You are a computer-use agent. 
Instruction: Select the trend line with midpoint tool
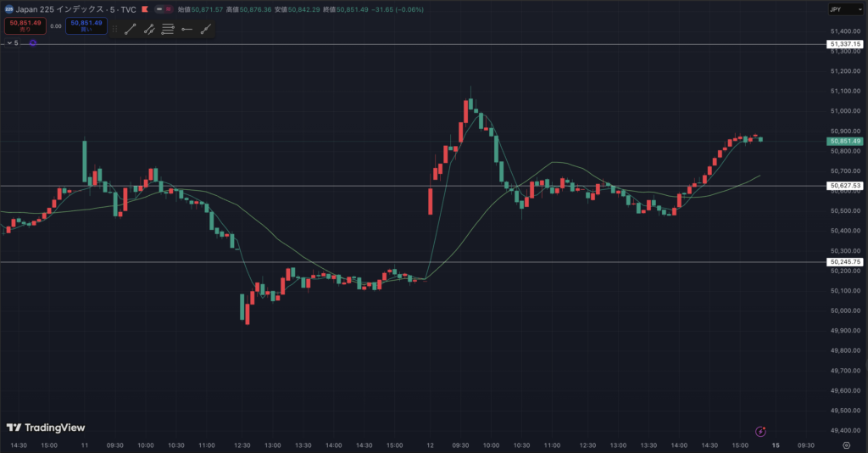click(x=148, y=29)
